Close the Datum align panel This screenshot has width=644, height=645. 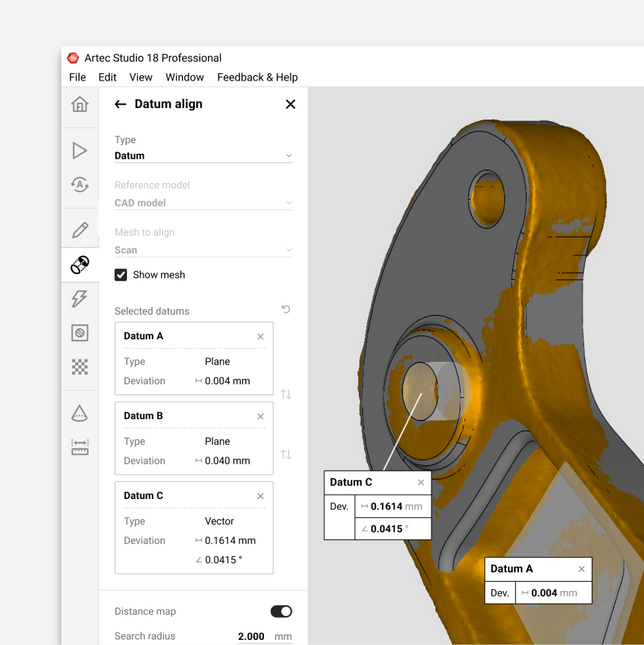coord(290,104)
